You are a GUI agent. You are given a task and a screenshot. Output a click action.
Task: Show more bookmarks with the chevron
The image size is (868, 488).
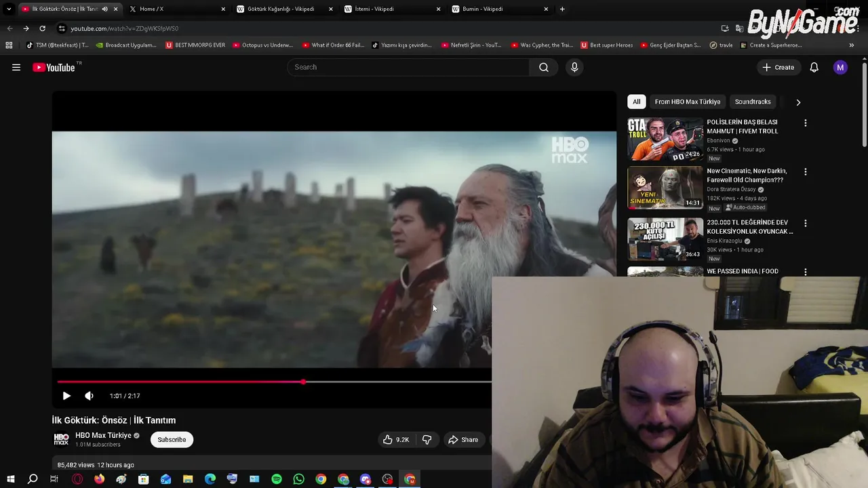pyautogui.click(x=852, y=45)
